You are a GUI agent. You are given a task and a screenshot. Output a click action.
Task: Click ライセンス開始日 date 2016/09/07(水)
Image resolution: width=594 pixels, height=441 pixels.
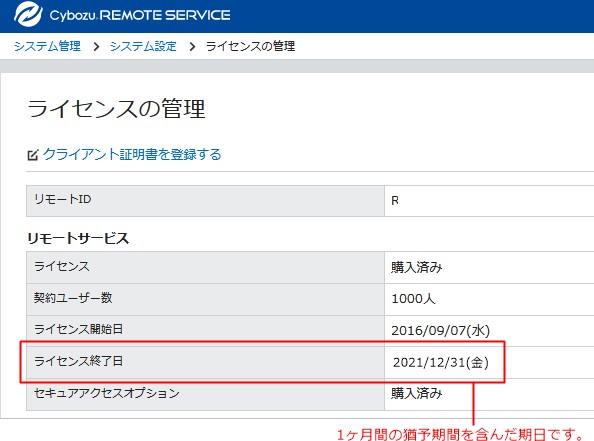(441, 330)
